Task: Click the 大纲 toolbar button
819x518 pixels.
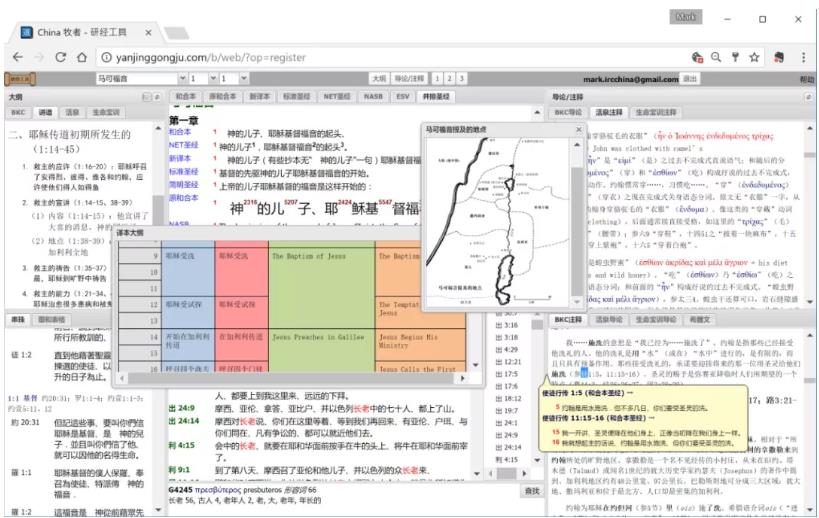Action: click(378, 78)
